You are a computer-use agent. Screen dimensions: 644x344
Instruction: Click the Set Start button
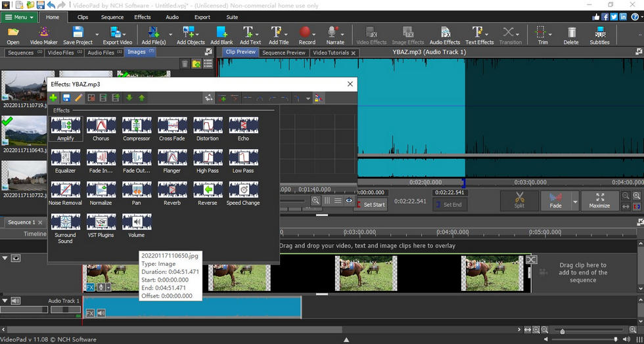click(x=371, y=204)
